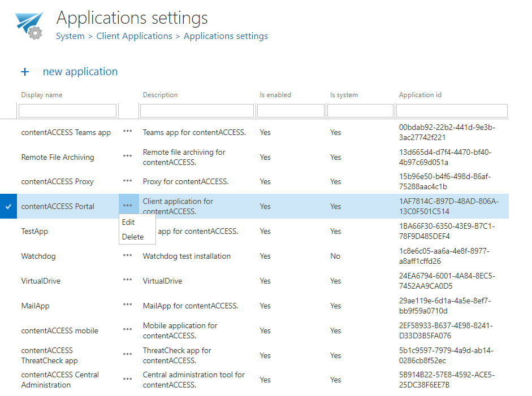Screen dimensions: 532x396
Task: Open ellipsis menu for VirtualDrive row
Action: [x=128, y=280]
